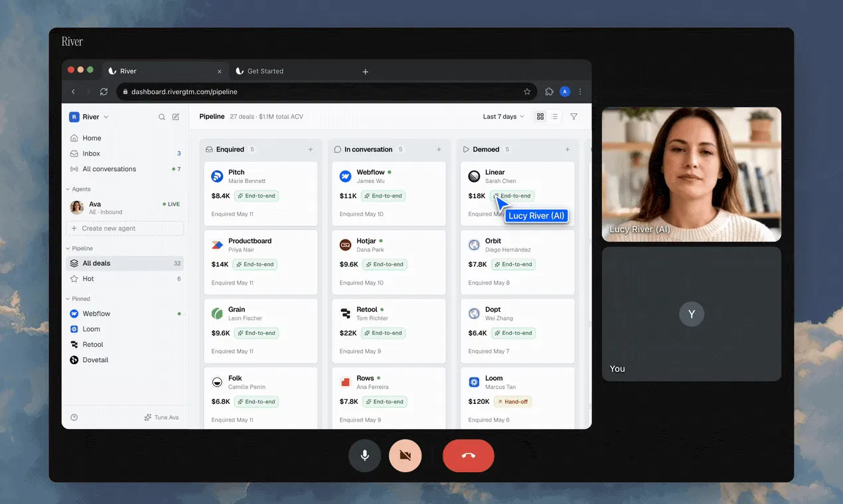Click the compose edit icon in sidebar header
The width and height of the screenshot is (843, 504).
(x=176, y=117)
